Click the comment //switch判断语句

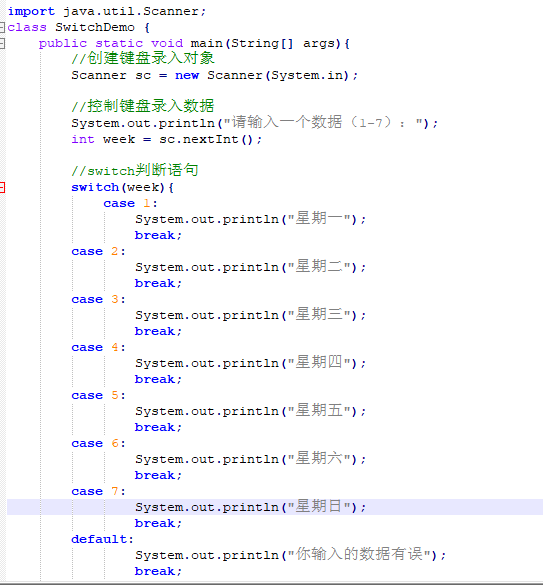[x=135, y=170]
